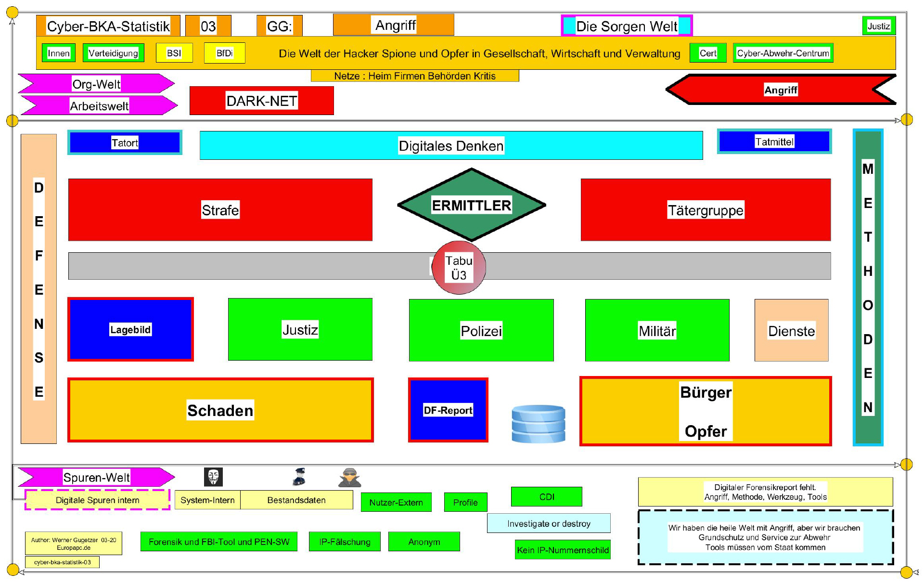Click the magenta Spuren-Welt arrow
This screenshot has width=924, height=584.
click(x=96, y=477)
